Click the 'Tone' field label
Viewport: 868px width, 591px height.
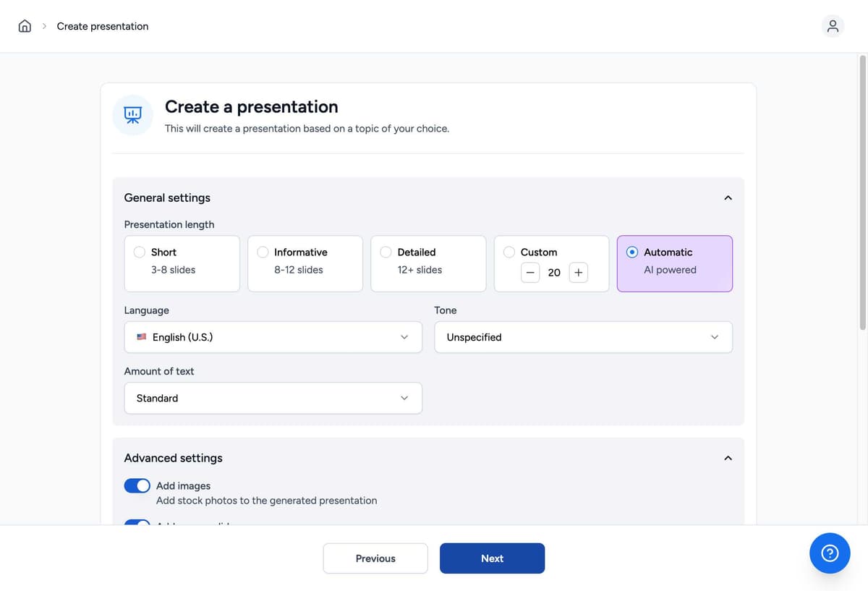(x=446, y=310)
